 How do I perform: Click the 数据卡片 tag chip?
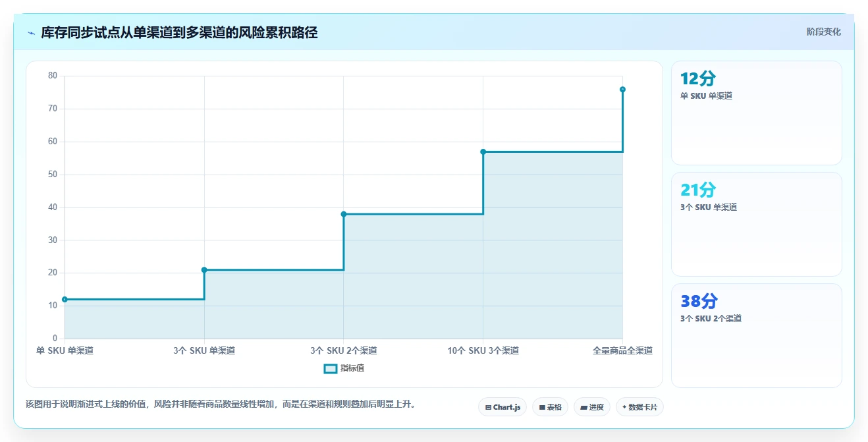coord(639,407)
